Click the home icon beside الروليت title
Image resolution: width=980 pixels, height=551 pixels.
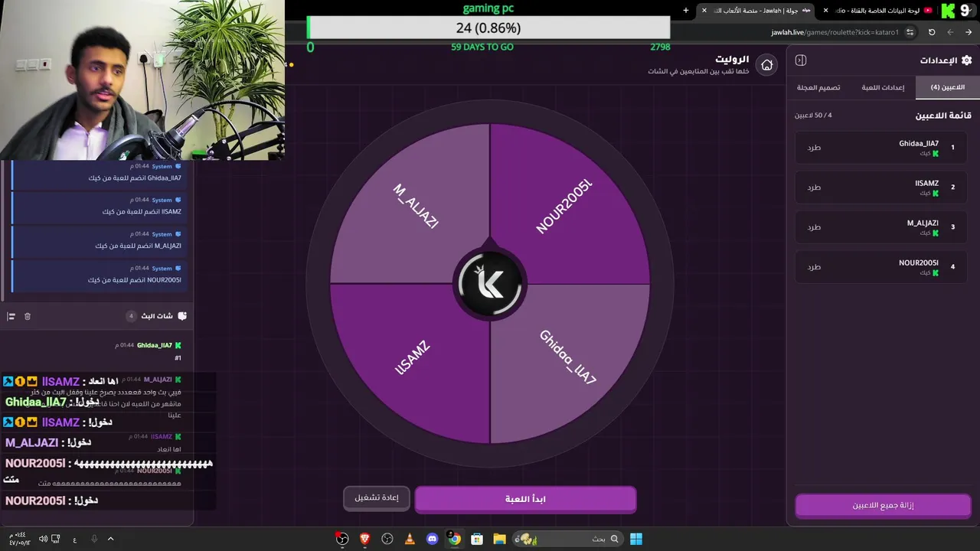click(x=766, y=65)
